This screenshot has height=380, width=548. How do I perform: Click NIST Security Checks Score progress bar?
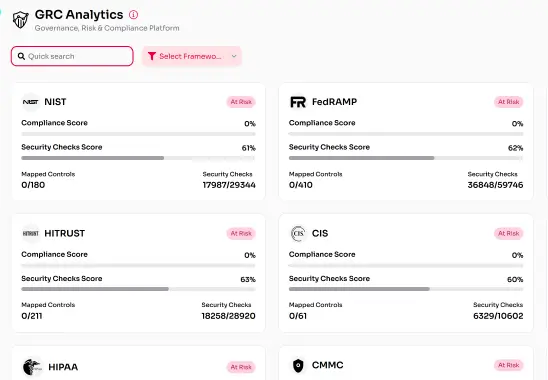pos(138,158)
